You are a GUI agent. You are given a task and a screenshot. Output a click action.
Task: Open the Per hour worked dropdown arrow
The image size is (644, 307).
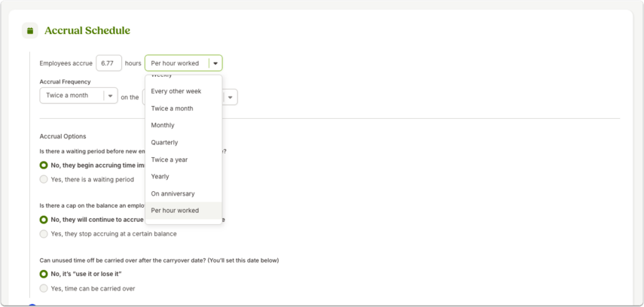coord(215,63)
